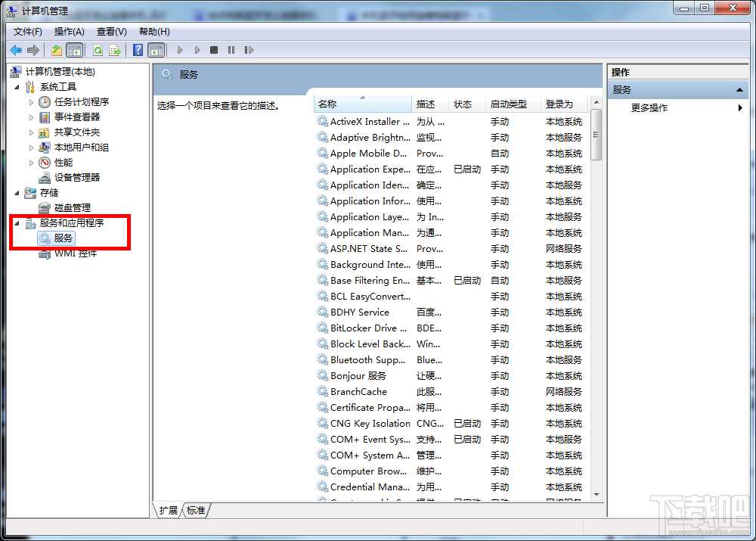Screen dimensions: 756x541
Task: Expand the 事件查看器 tree node
Action: pyautogui.click(x=32, y=117)
